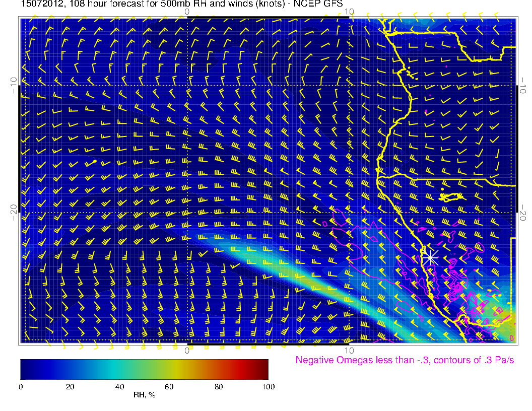Click the colorbar tick label 80
Image resolution: width=532 pixels, height=411 pixels.
click(219, 386)
